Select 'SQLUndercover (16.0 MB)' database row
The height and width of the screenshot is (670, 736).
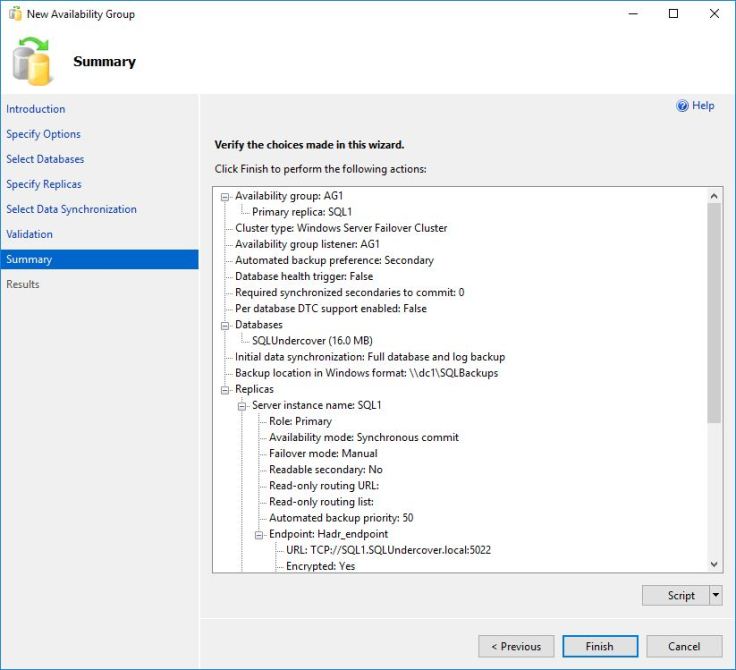pyautogui.click(x=312, y=340)
